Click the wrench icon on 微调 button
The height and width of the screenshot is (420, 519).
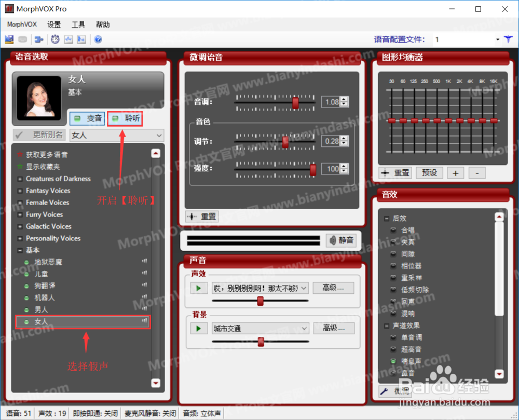(384, 391)
